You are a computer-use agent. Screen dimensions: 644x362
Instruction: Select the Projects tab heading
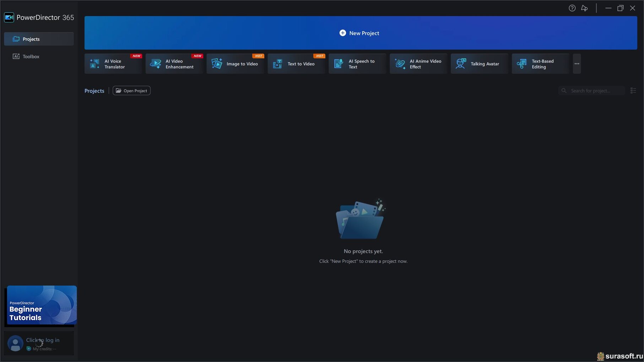tap(94, 91)
